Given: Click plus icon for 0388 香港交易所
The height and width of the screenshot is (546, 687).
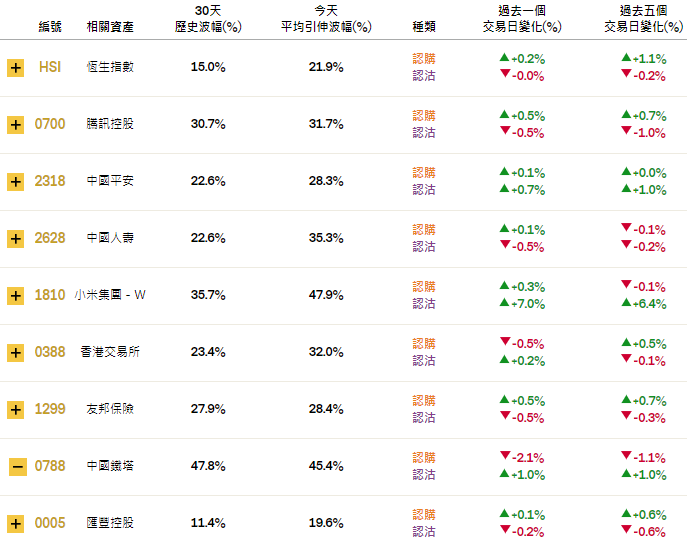Looking at the screenshot, I should pos(15,353).
